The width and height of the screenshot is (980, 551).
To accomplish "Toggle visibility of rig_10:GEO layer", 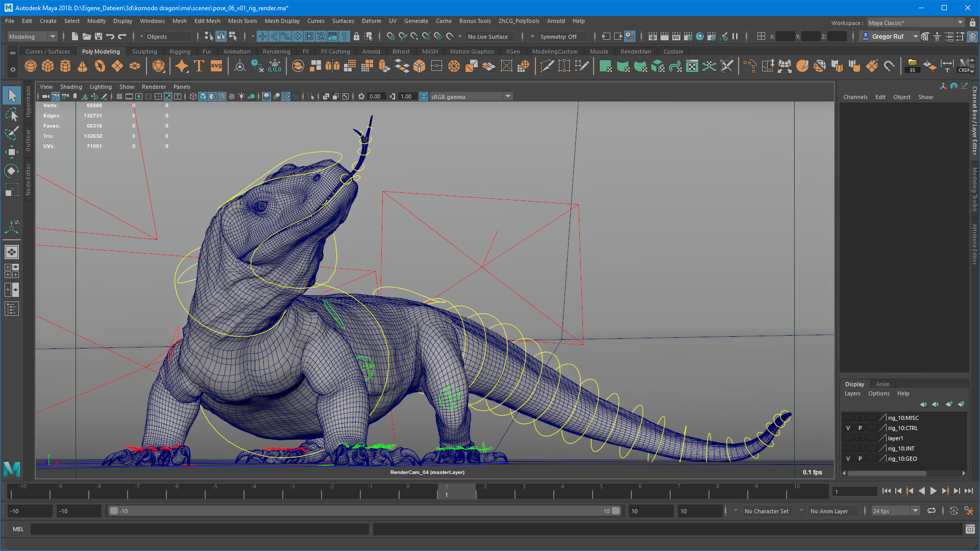I will (x=848, y=459).
